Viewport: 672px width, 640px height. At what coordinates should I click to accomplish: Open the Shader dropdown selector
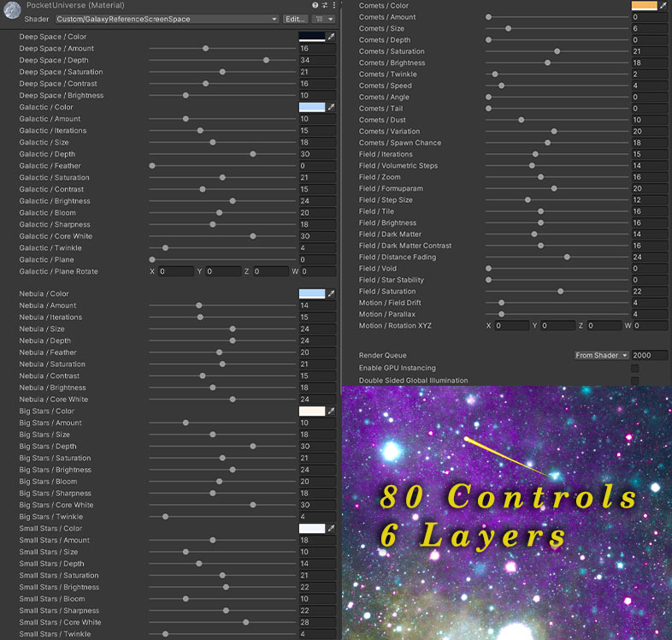tap(167, 19)
